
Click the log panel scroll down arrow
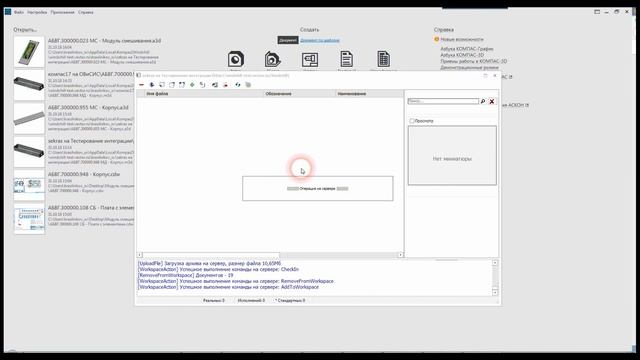pos(495,292)
